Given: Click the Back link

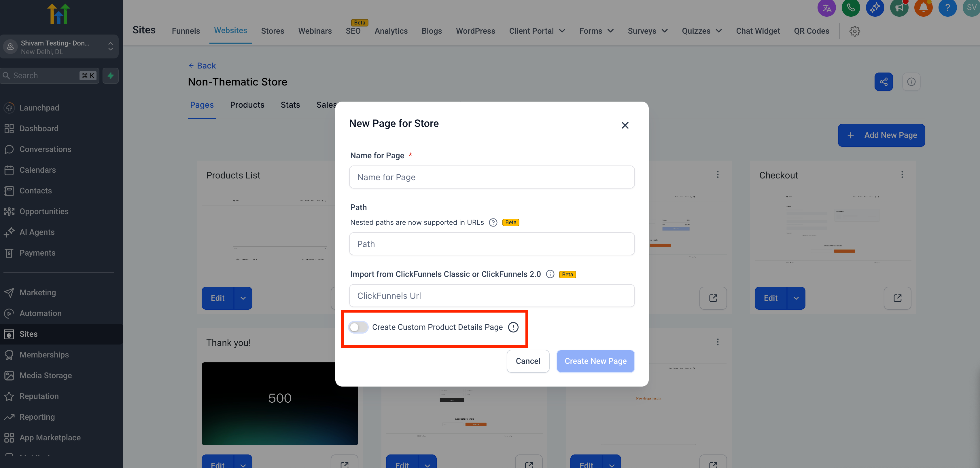Looking at the screenshot, I should coord(202,66).
